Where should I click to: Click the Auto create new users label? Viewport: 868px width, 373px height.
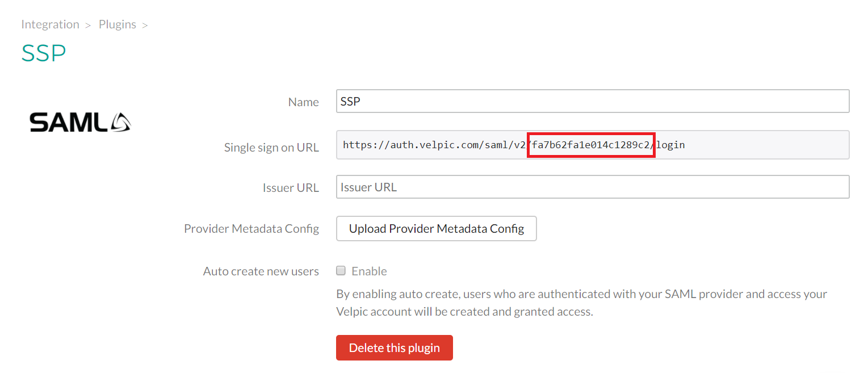click(x=261, y=271)
